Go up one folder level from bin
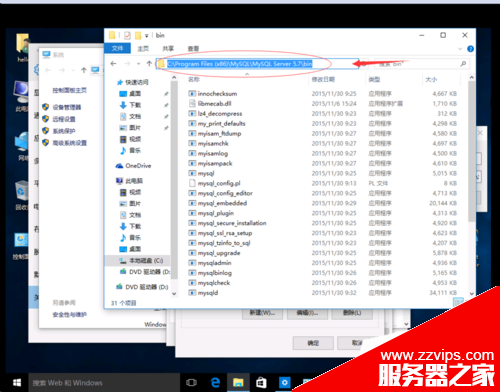Viewport: 500px width, 392px height. click(149, 63)
